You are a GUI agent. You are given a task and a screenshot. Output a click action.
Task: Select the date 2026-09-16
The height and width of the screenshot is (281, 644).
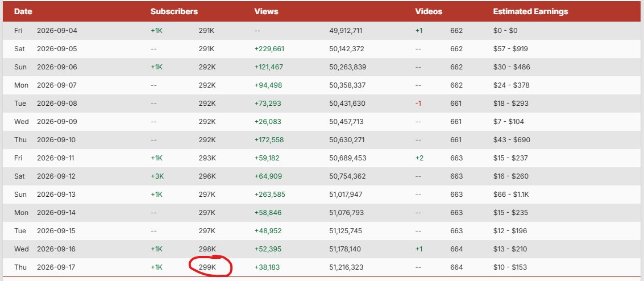[x=57, y=249]
